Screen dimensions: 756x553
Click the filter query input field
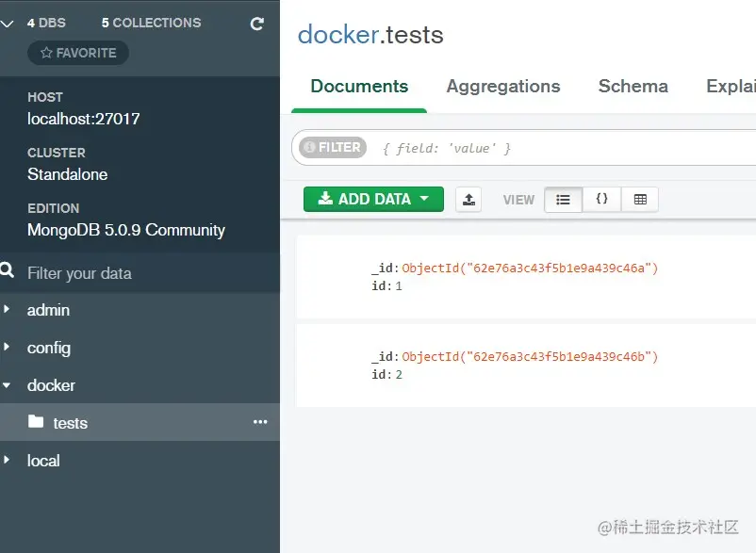click(x=566, y=149)
